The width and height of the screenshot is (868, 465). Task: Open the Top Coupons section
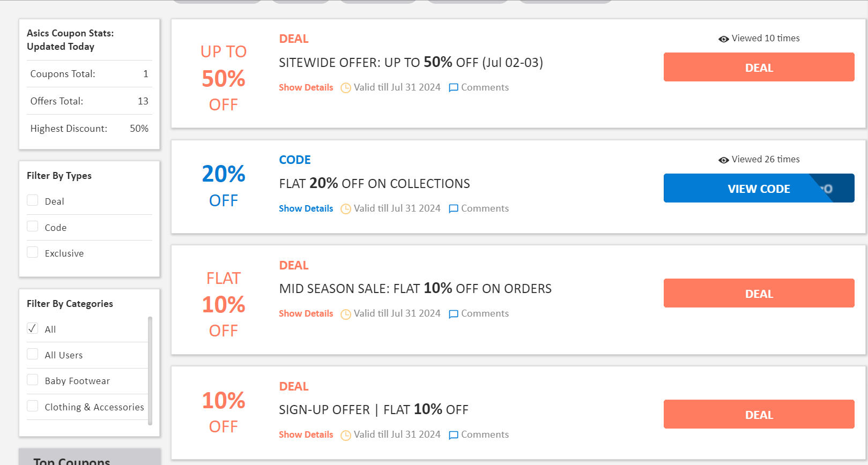[71, 460]
